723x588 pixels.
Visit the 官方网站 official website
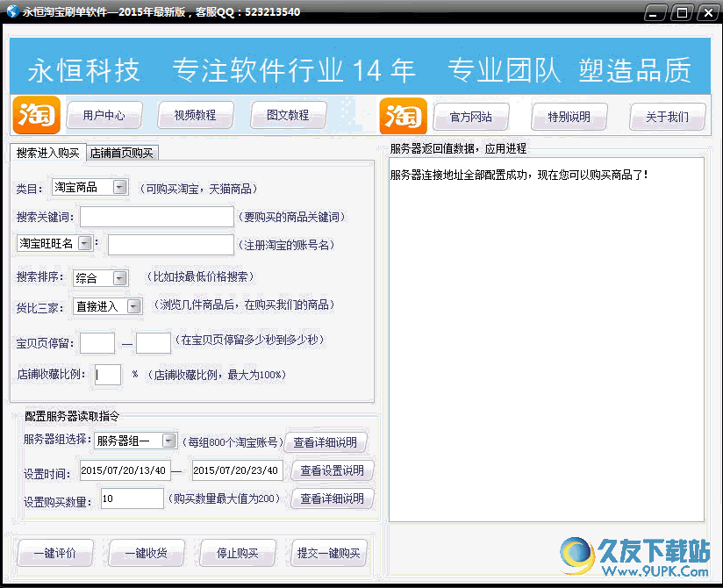tap(471, 117)
